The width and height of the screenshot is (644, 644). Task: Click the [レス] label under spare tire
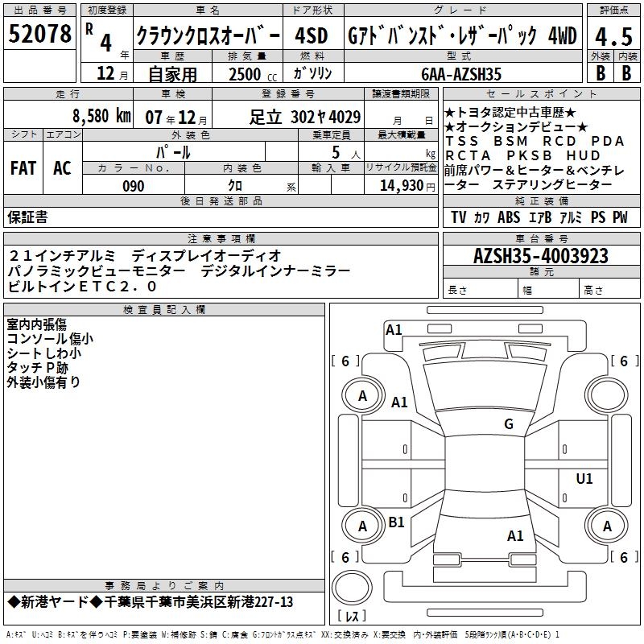pyautogui.click(x=352, y=616)
